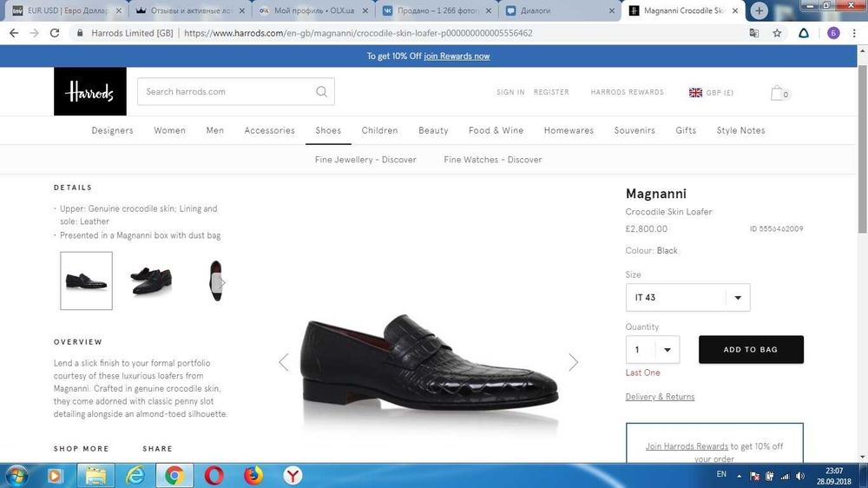This screenshot has height=488, width=868.
Task: Click Add to Bag button
Action: [751, 350]
